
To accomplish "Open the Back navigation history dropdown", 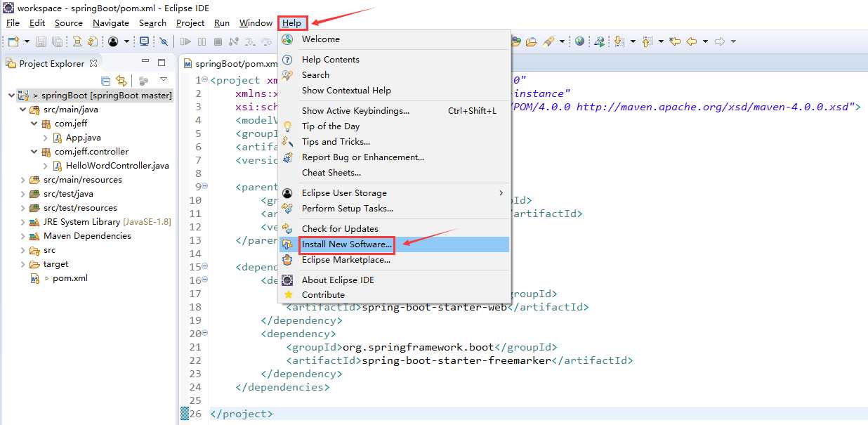I will pos(705,41).
